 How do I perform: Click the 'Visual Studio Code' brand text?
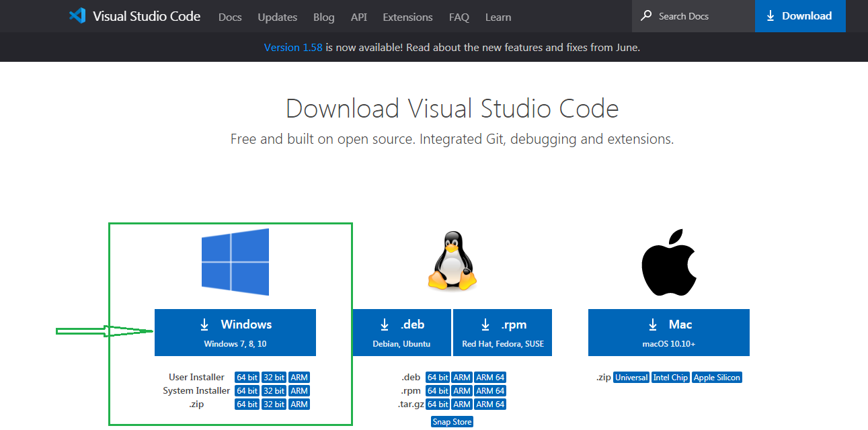click(147, 16)
